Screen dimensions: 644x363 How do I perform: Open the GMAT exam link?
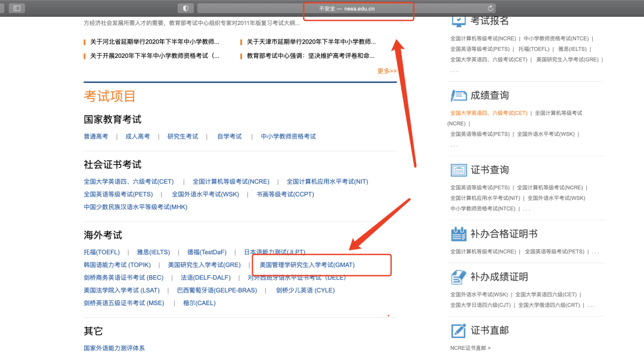click(x=307, y=264)
